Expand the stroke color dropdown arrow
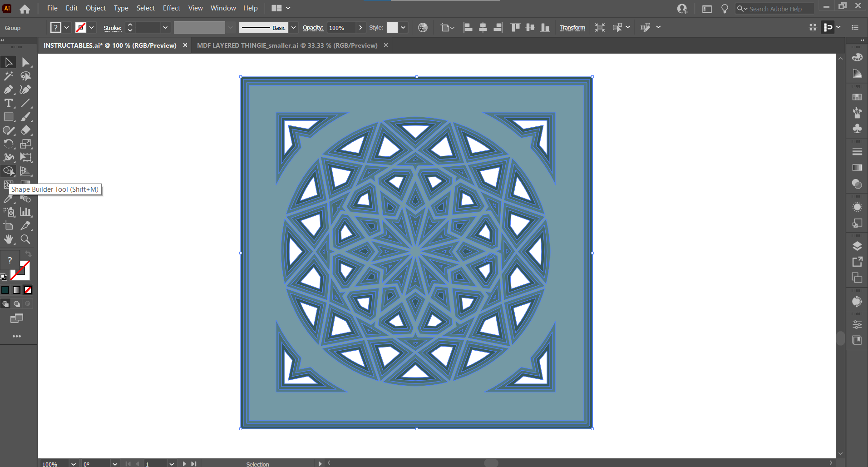 pyautogui.click(x=92, y=28)
